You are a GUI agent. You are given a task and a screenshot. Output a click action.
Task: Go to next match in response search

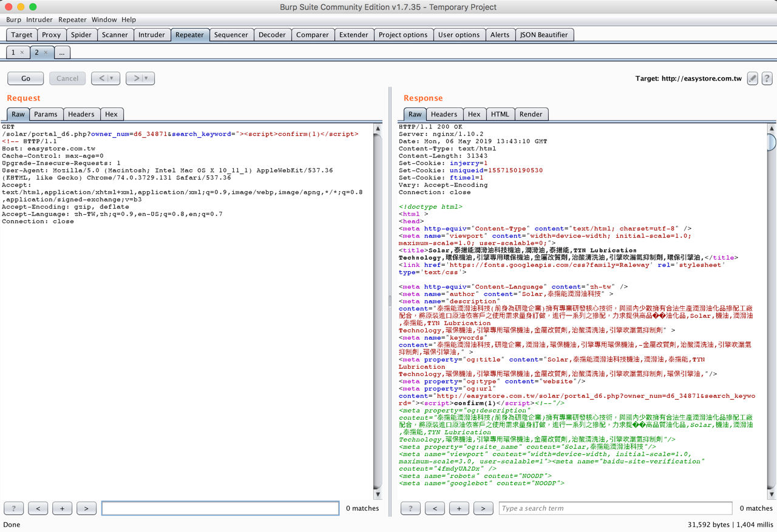[483, 508]
